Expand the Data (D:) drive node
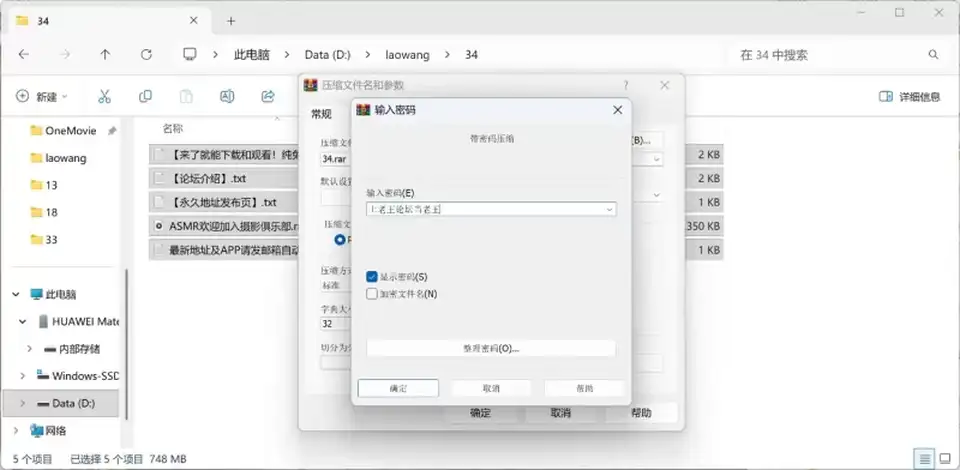The image size is (960, 470). 23,403
